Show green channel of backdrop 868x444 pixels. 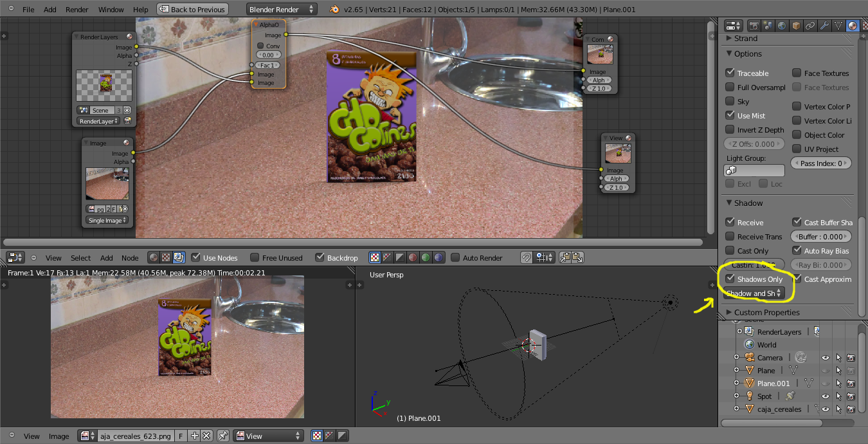click(426, 257)
